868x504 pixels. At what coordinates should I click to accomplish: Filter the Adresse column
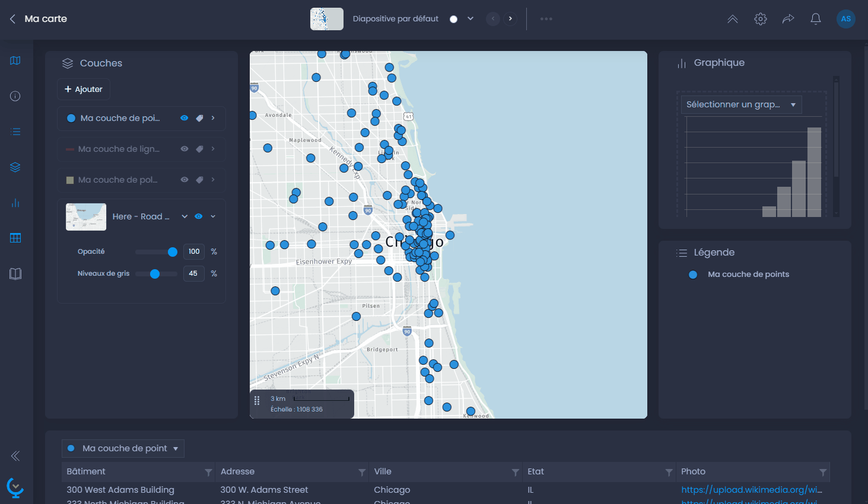[x=362, y=472]
